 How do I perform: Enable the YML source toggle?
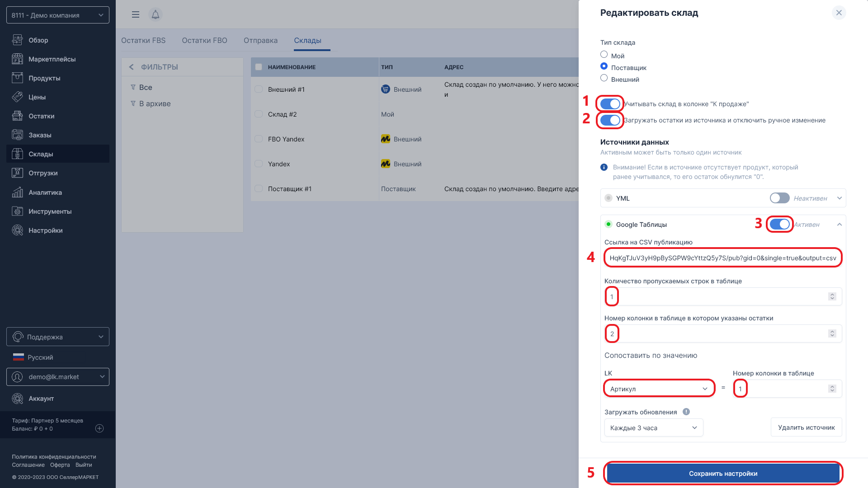click(x=779, y=198)
